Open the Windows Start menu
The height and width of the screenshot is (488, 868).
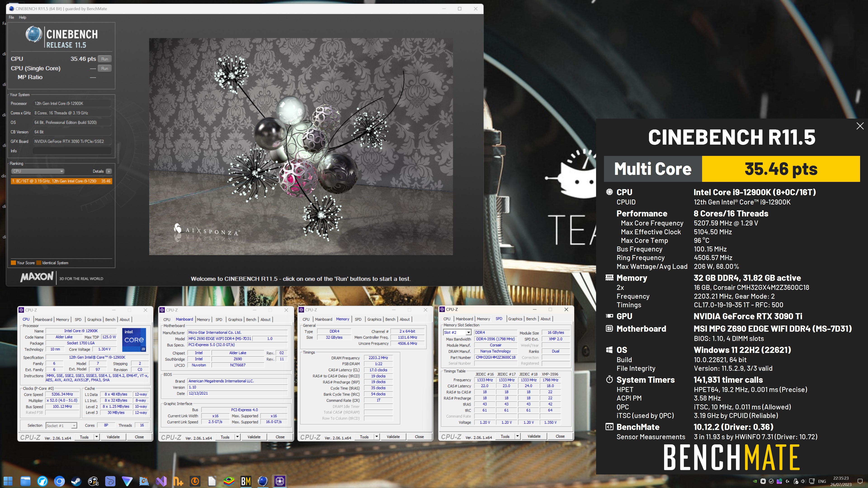(x=8, y=481)
